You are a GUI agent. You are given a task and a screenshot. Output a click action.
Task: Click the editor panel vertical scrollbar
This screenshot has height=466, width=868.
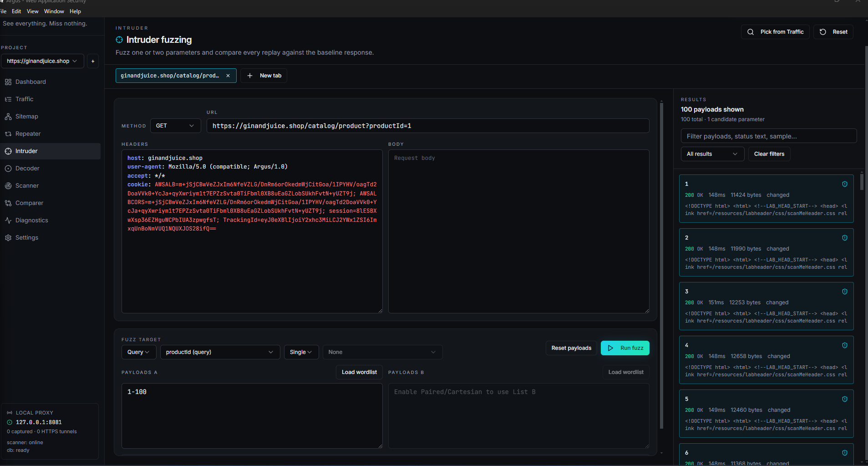[x=661, y=265]
